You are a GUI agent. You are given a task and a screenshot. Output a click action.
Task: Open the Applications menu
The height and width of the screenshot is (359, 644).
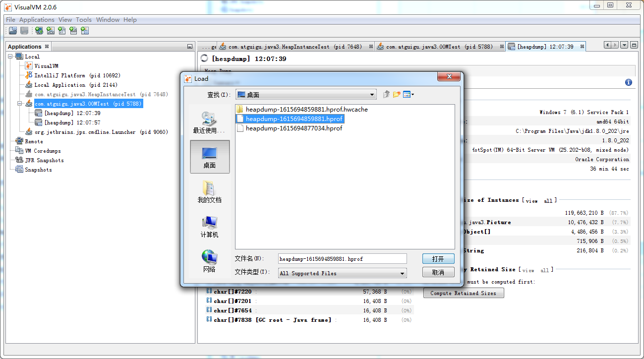37,20
